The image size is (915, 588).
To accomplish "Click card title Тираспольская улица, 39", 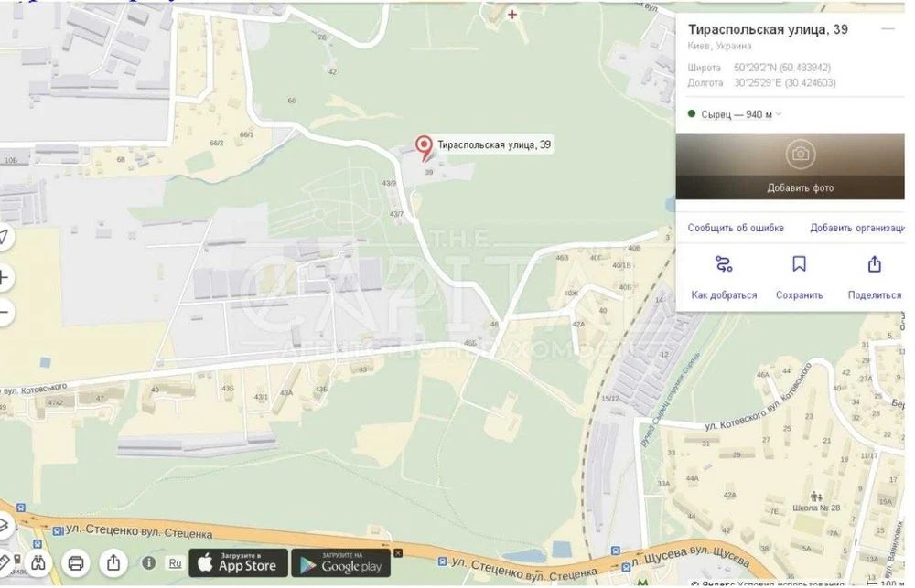I will pyautogui.click(x=768, y=29).
